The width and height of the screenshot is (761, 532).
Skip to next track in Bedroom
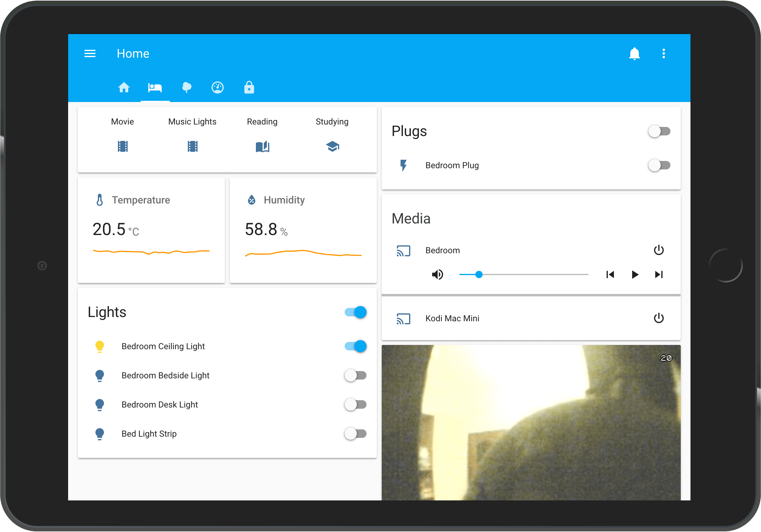(x=658, y=274)
